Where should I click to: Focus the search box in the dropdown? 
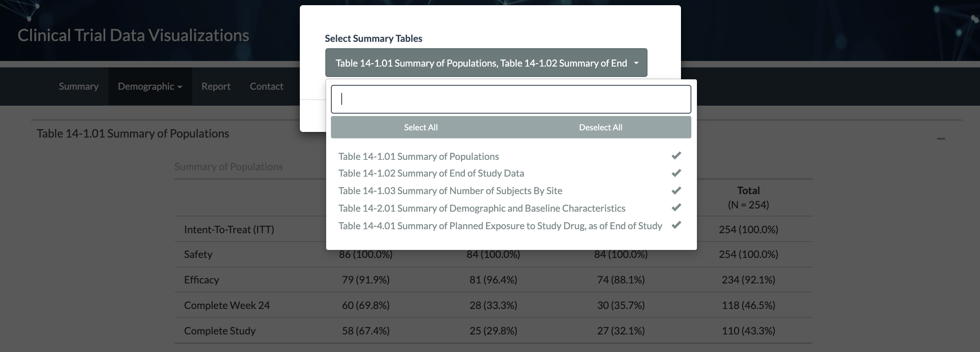tap(510, 99)
